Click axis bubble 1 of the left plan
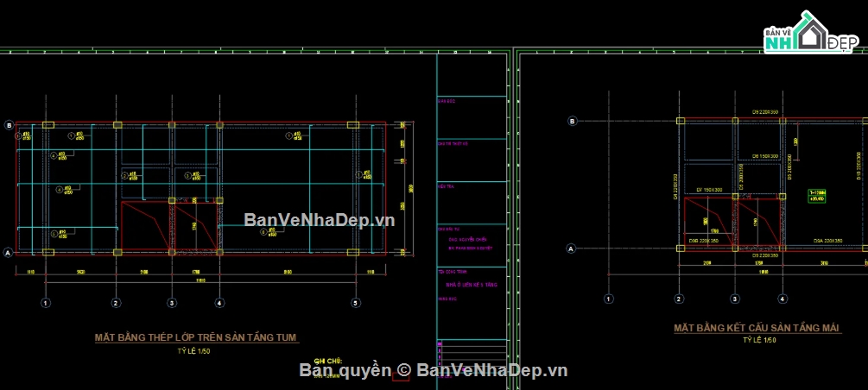868x390 pixels. pyautogui.click(x=46, y=303)
